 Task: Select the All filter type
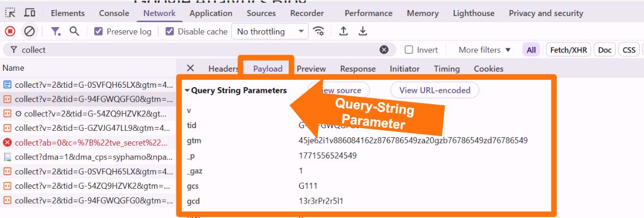(x=531, y=49)
